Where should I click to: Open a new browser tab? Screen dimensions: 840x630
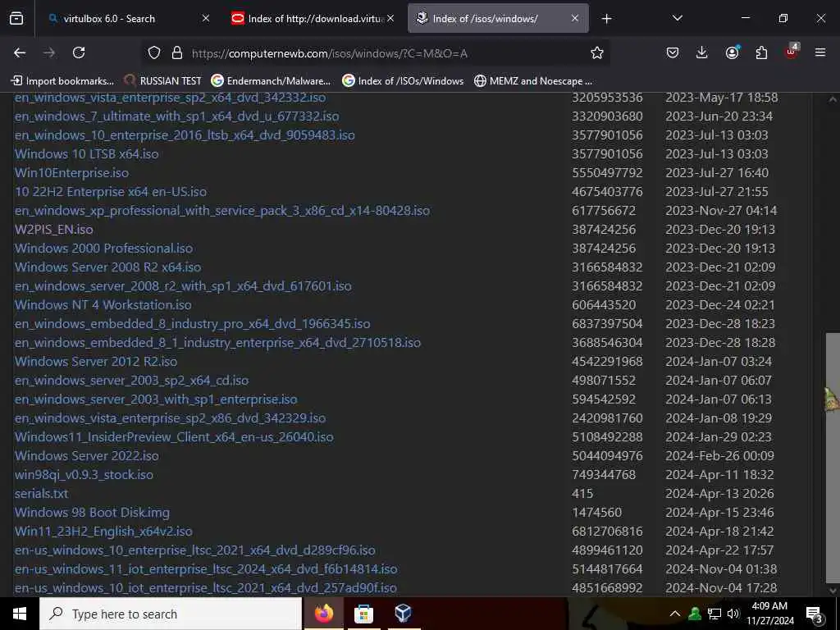point(606,19)
